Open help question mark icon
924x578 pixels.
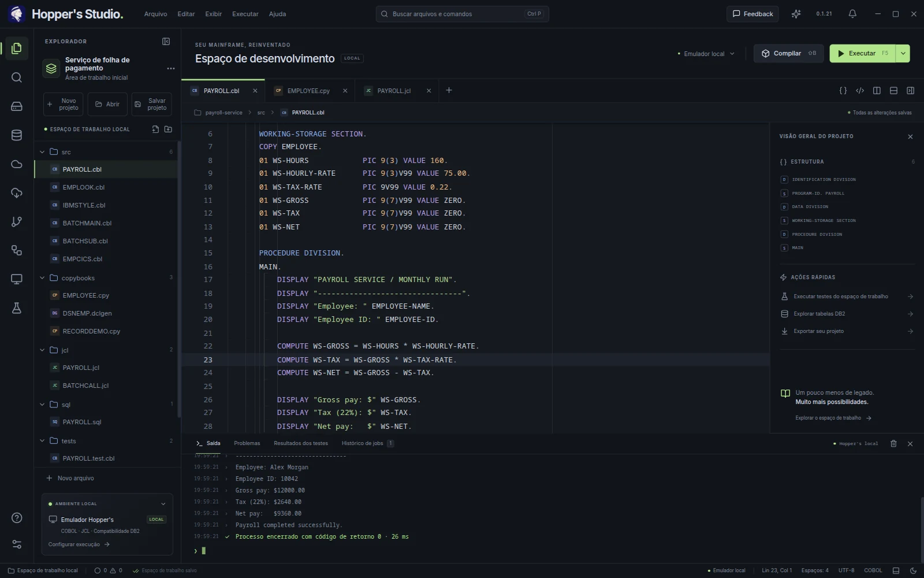17,518
